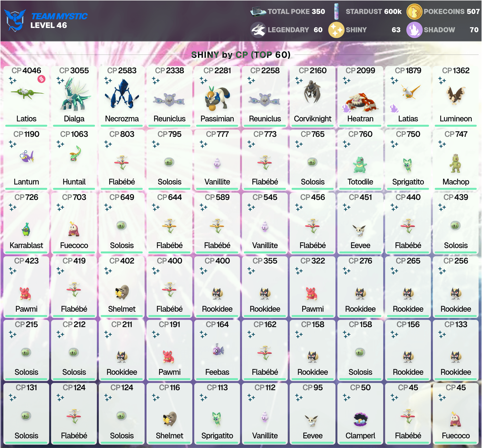Viewport: 482px width, 448px height.
Task: Select the Shelmet sprite with CP 402
Action: 122,292
